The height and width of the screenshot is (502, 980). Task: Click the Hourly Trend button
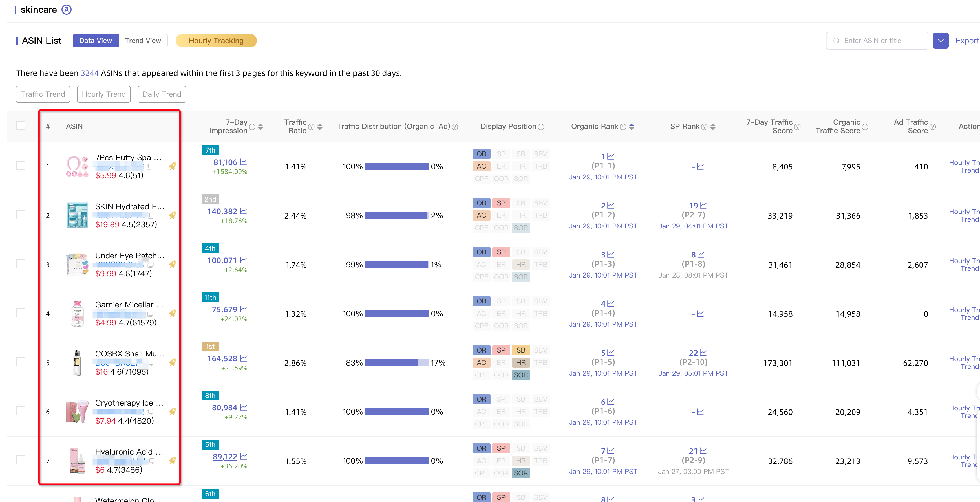pos(104,94)
